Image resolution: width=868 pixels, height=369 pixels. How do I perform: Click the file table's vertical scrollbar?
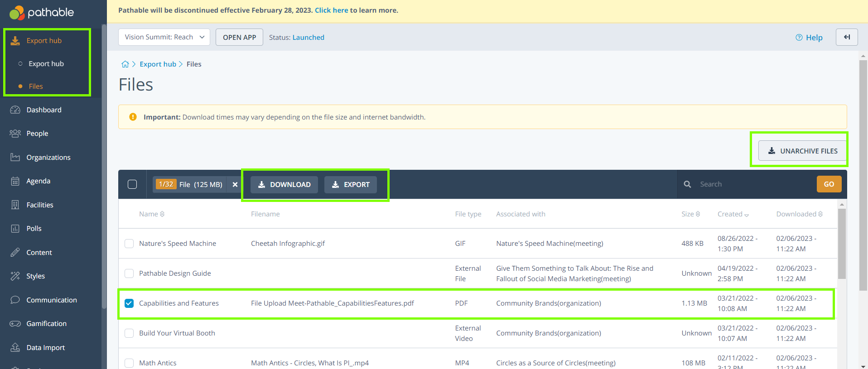[x=842, y=244]
